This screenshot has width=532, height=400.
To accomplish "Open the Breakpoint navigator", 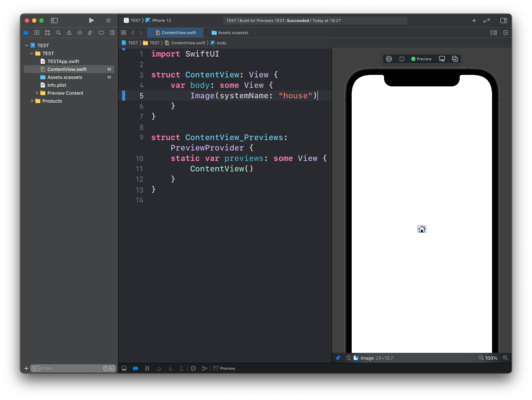I will (x=101, y=32).
